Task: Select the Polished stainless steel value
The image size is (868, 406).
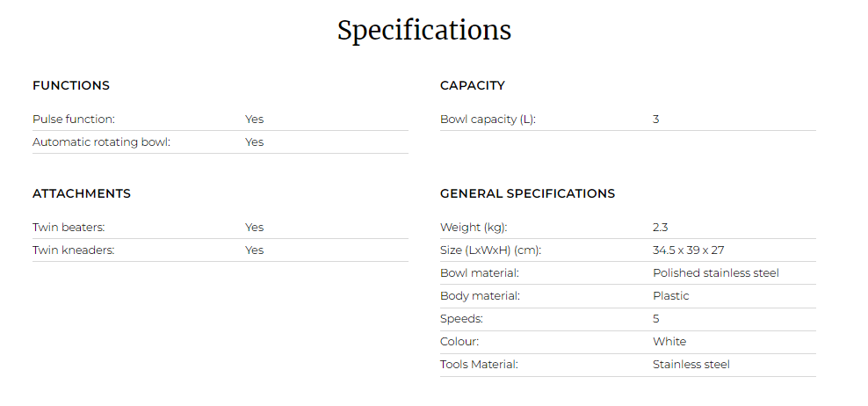Action: click(x=716, y=273)
